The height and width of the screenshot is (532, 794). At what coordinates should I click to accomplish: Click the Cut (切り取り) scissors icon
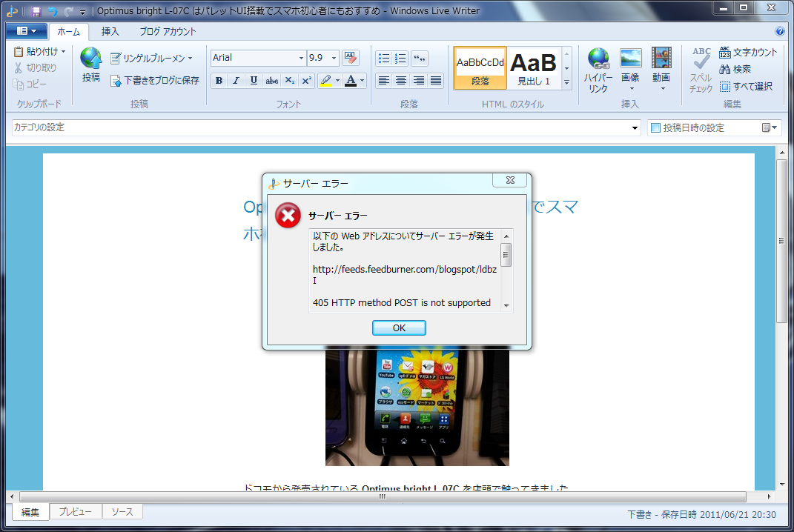(19, 68)
